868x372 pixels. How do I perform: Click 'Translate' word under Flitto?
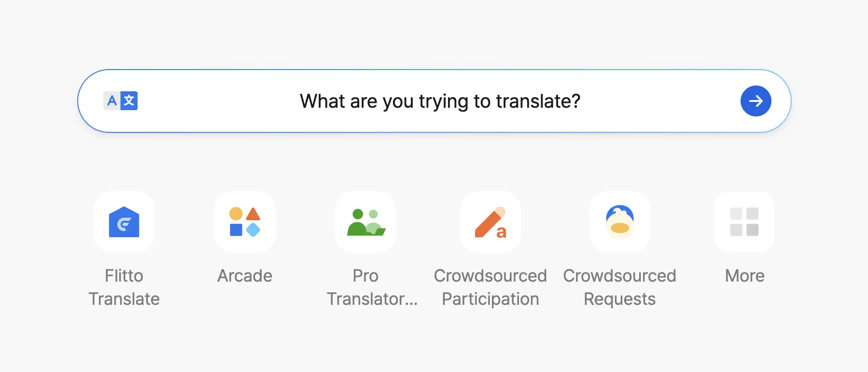[x=124, y=299]
